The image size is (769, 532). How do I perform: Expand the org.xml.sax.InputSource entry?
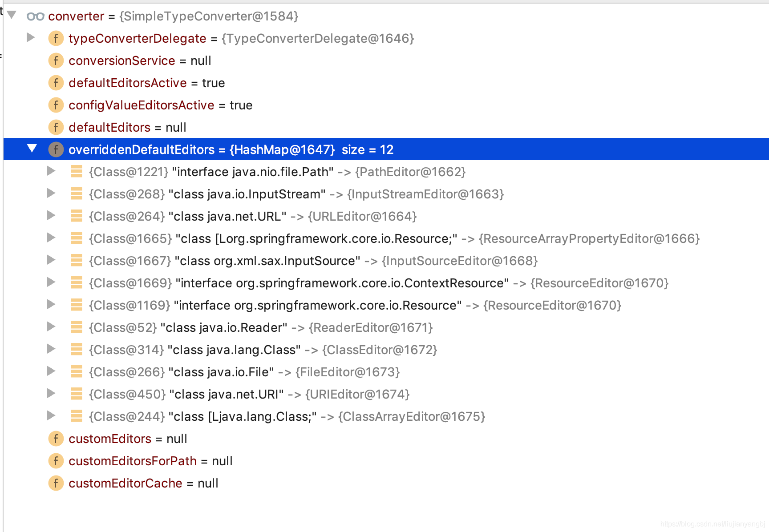(x=51, y=260)
